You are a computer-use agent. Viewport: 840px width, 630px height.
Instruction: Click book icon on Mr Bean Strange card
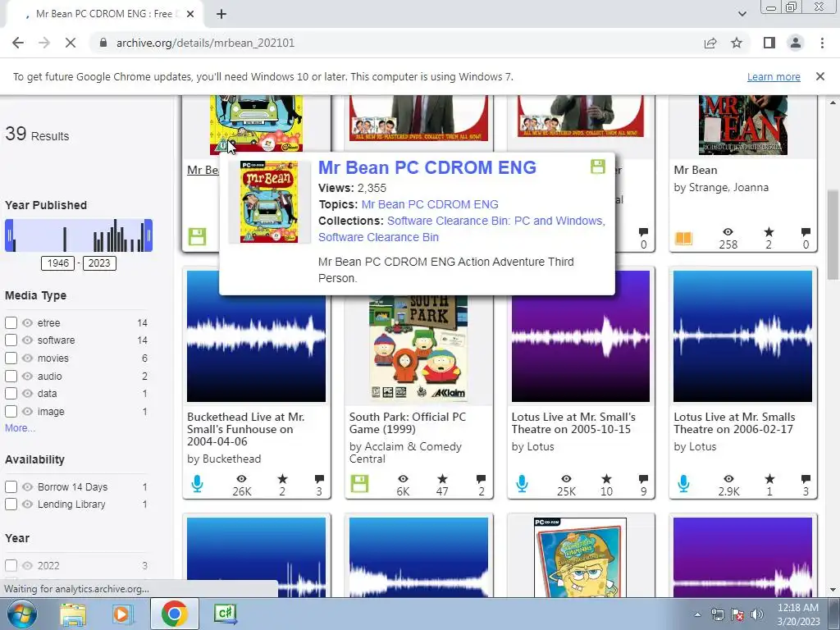683,237
